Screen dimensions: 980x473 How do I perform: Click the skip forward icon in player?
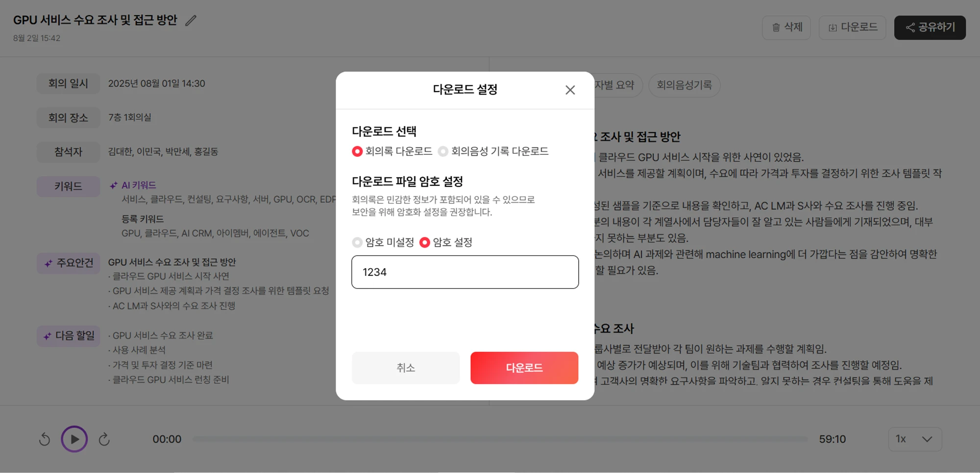point(104,439)
